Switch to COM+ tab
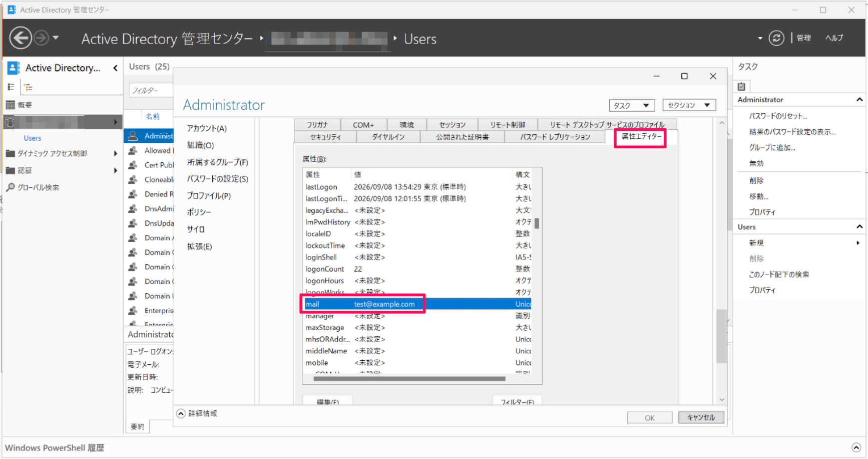This screenshot has width=868, height=459. click(x=363, y=125)
